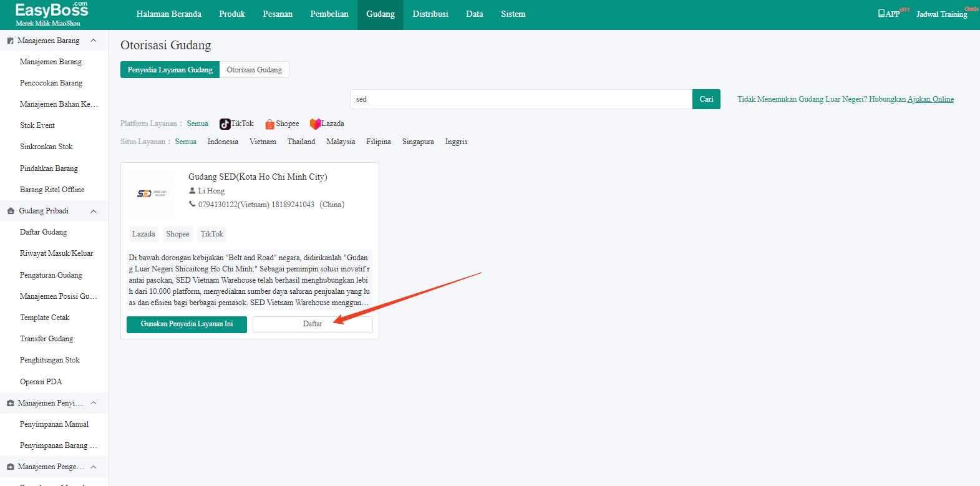Click Gudang SED(Kota Ho Chi Minh City) title
The height and width of the screenshot is (486, 980).
pyautogui.click(x=258, y=177)
